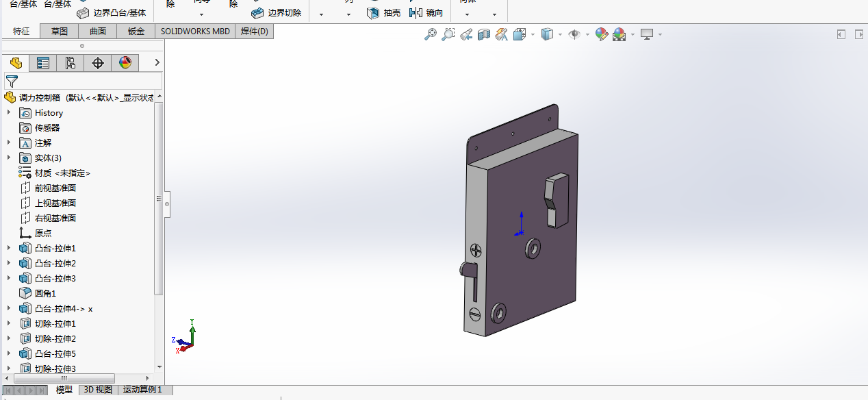
Task: Click the Previous View icon
Action: [466, 34]
